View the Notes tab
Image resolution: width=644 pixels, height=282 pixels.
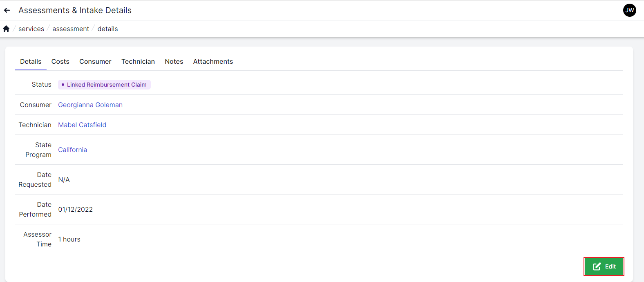(174, 61)
